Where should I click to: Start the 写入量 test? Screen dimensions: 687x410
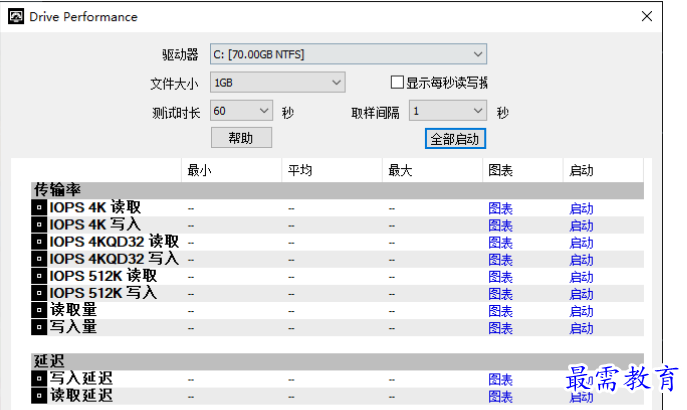click(581, 328)
